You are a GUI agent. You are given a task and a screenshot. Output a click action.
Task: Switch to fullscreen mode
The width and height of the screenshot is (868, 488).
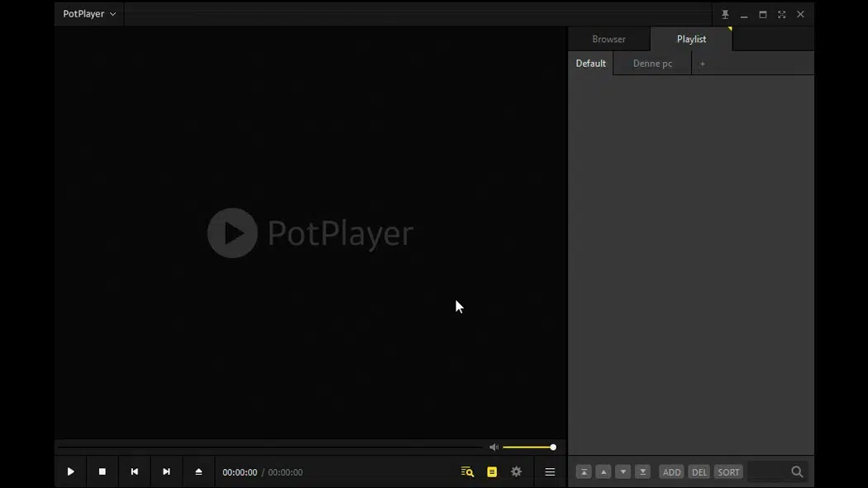tap(782, 14)
